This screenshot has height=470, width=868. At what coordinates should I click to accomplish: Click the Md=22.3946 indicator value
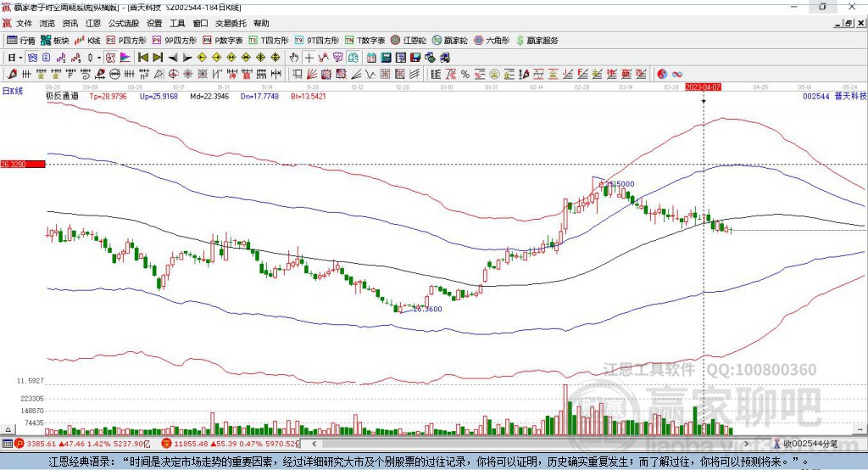tap(209, 97)
